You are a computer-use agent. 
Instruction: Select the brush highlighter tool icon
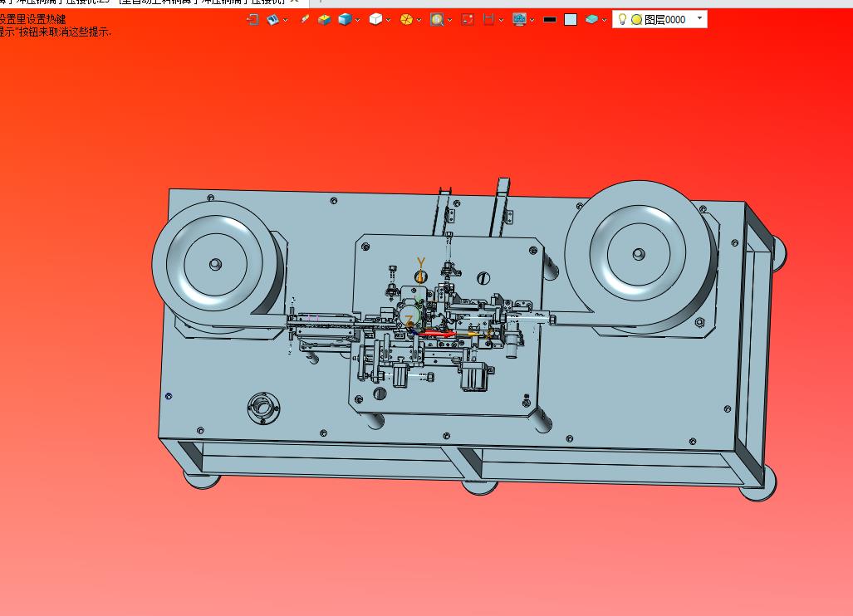pos(305,19)
